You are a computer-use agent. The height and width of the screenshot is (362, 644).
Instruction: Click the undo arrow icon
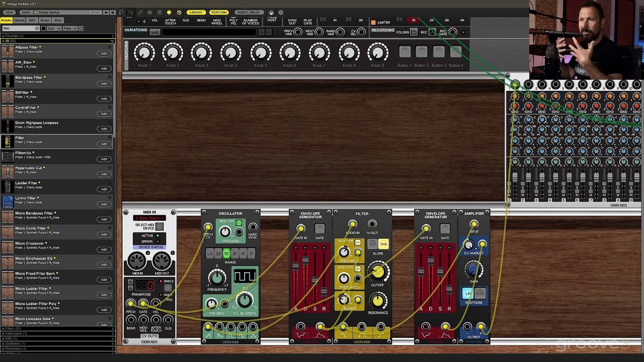tap(121, 12)
